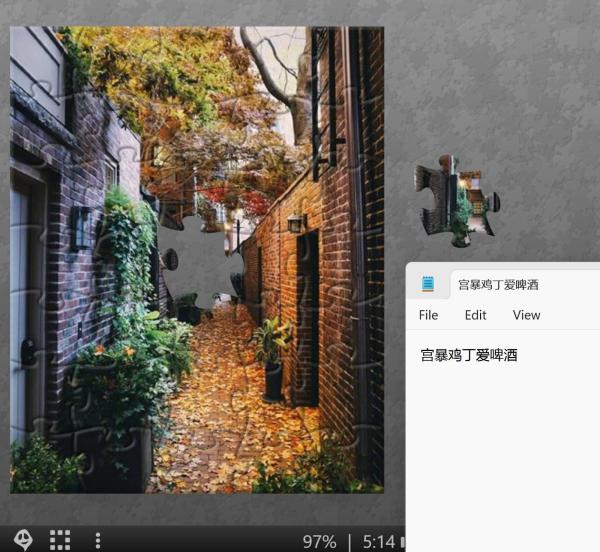Image resolution: width=600 pixels, height=552 pixels.
Task: Select the loose jigsaw puzzle piece
Action: pyautogui.click(x=454, y=200)
